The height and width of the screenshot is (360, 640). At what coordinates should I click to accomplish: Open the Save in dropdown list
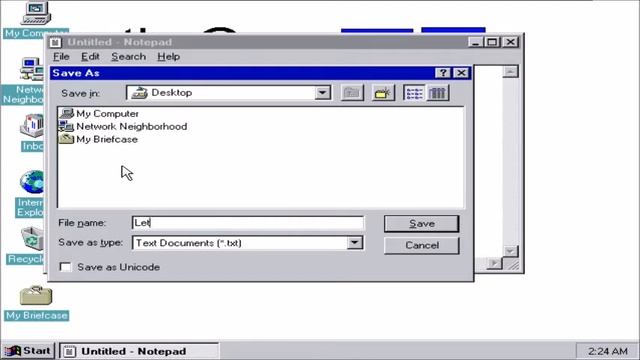(322, 93)
